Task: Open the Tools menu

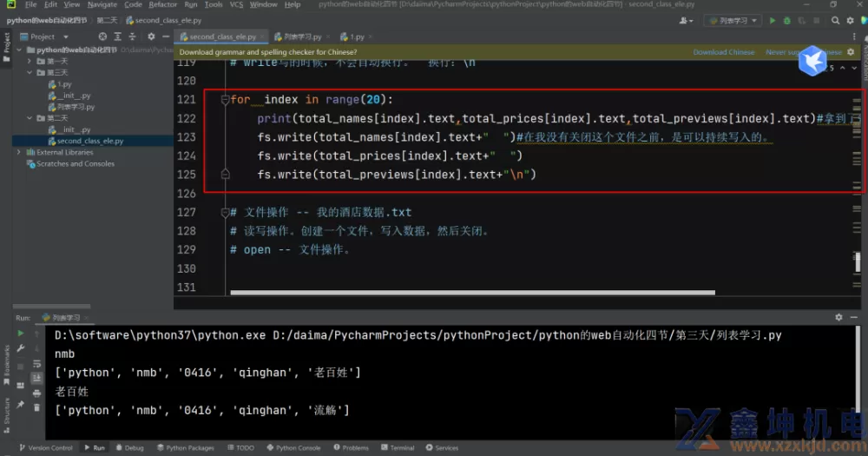Action: (214, 4)
